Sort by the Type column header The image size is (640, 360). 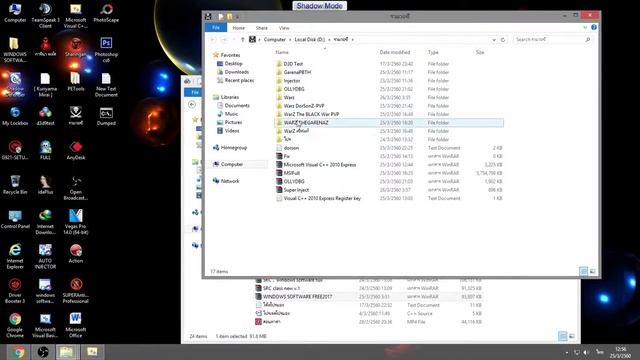point(433,52)
